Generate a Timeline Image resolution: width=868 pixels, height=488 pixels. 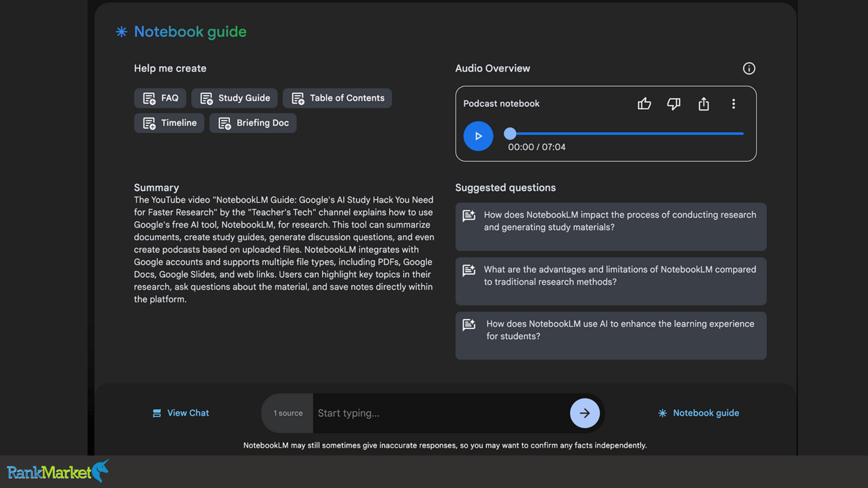[x=169, y=123]
